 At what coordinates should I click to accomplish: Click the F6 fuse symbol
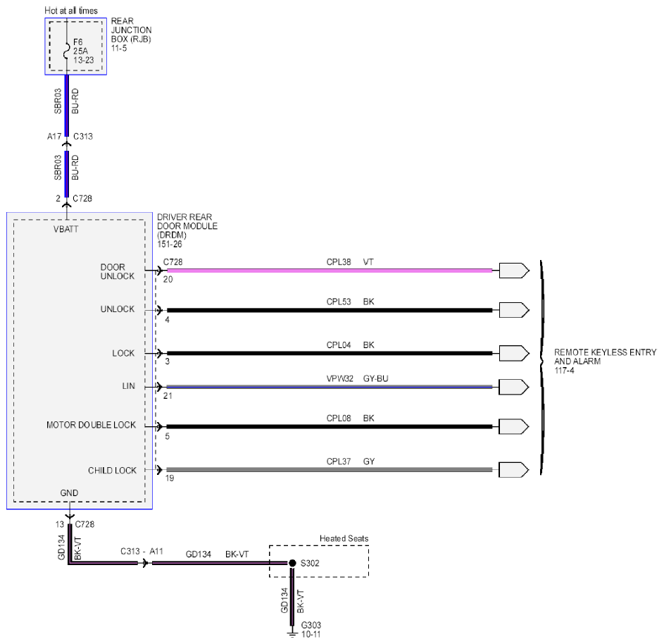[x=66, y=51]
